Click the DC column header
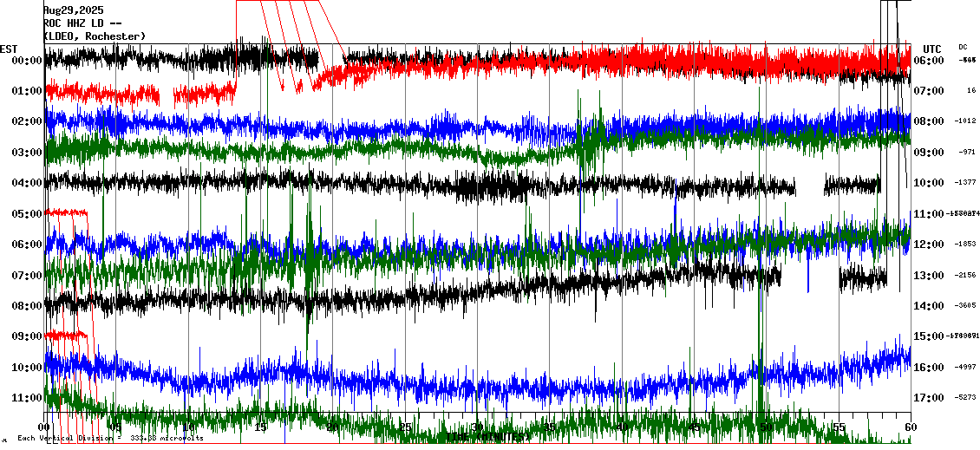 [963, 47]
